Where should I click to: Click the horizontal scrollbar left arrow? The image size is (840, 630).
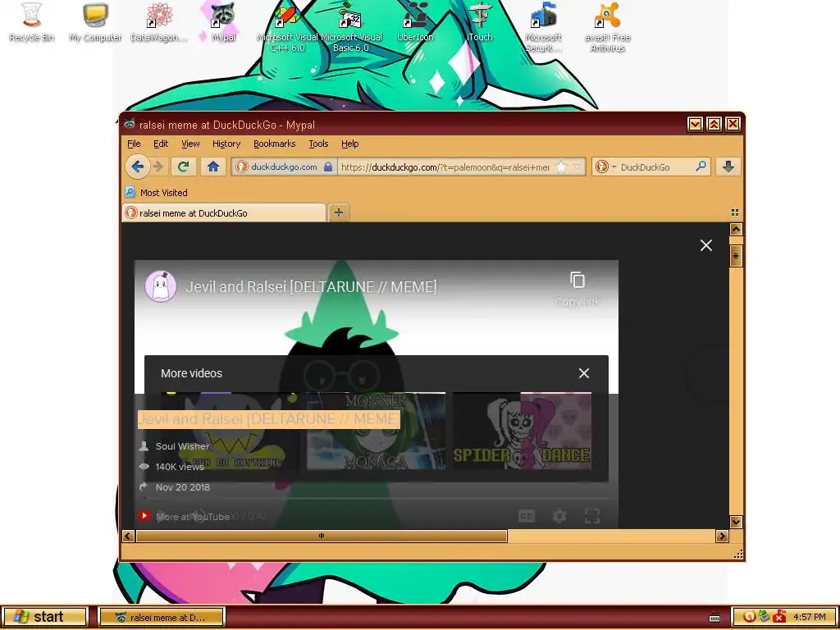pos(127,536)
